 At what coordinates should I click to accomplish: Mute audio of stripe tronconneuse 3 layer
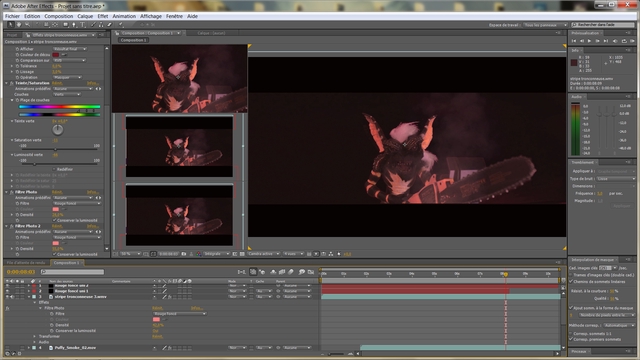click(x=12, y=297)
